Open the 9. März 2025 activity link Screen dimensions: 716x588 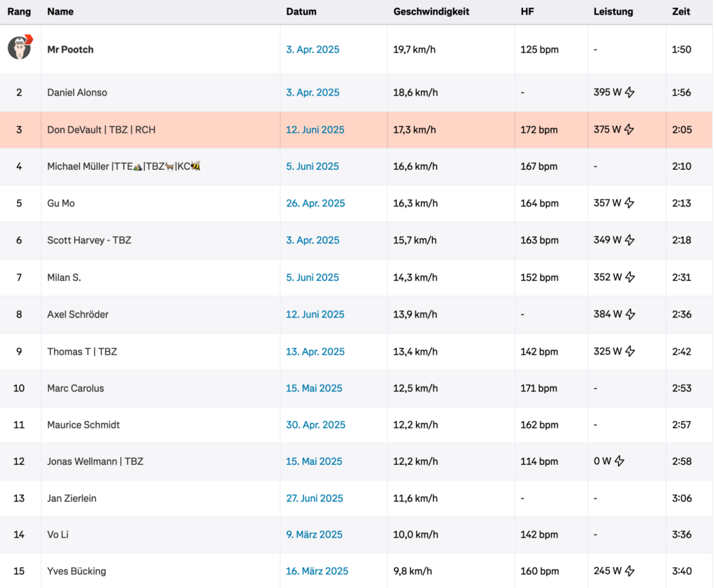(314, 534)
